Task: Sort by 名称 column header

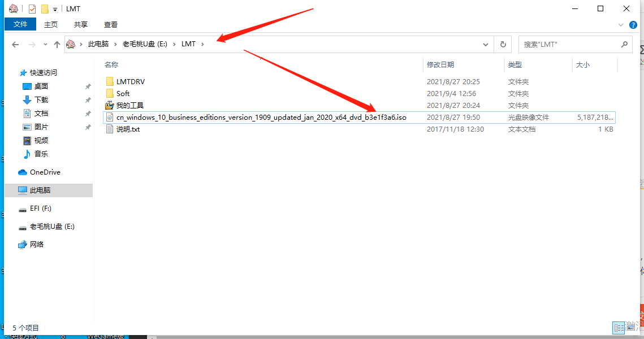Action: pyautogui.click(x=111, y=65)
